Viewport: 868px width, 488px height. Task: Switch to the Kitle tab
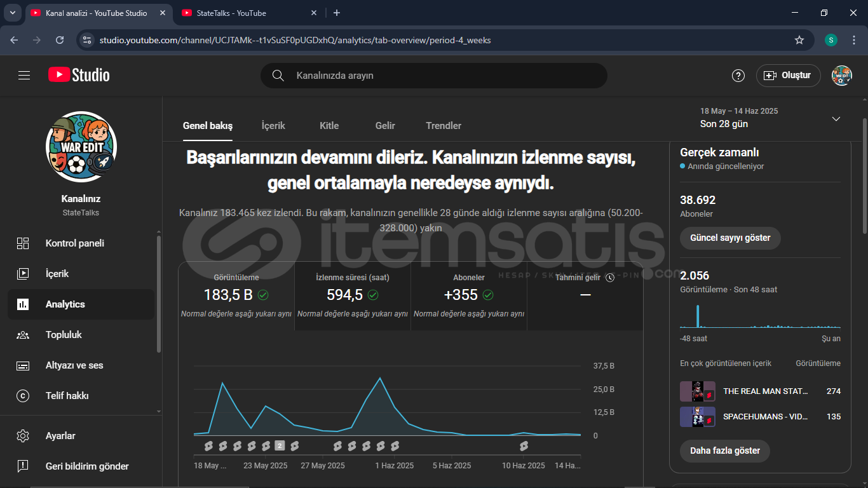[329, 126]
